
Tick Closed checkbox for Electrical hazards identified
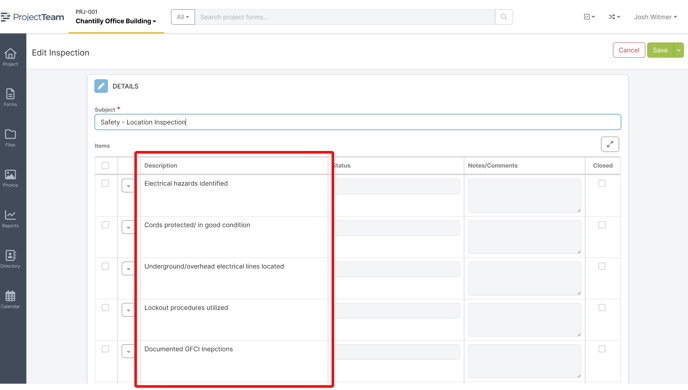[x=602, y=183]
